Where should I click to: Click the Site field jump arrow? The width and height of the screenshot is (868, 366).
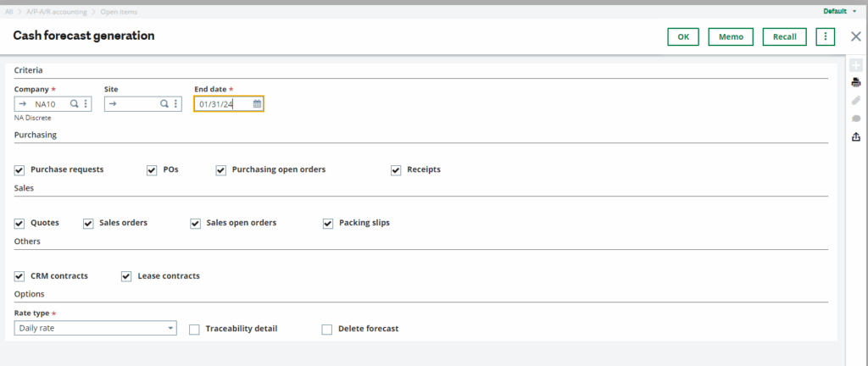[x=113, y=104]
